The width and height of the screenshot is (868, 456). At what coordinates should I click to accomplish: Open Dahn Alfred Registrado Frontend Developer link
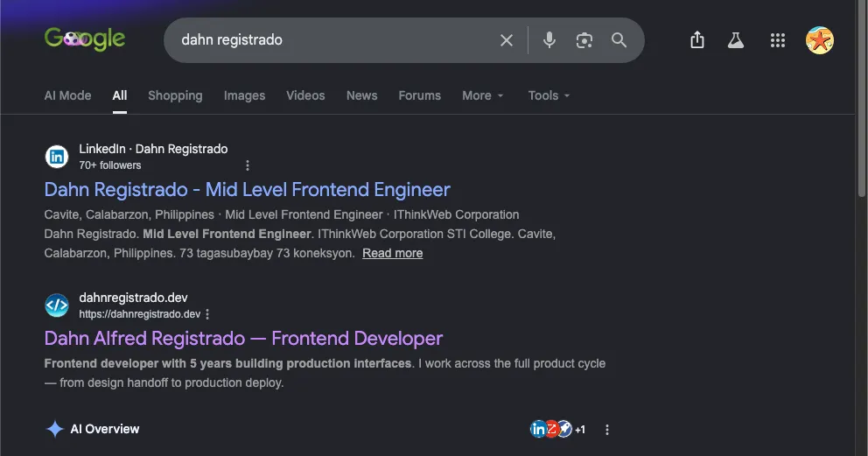(243, 338)
